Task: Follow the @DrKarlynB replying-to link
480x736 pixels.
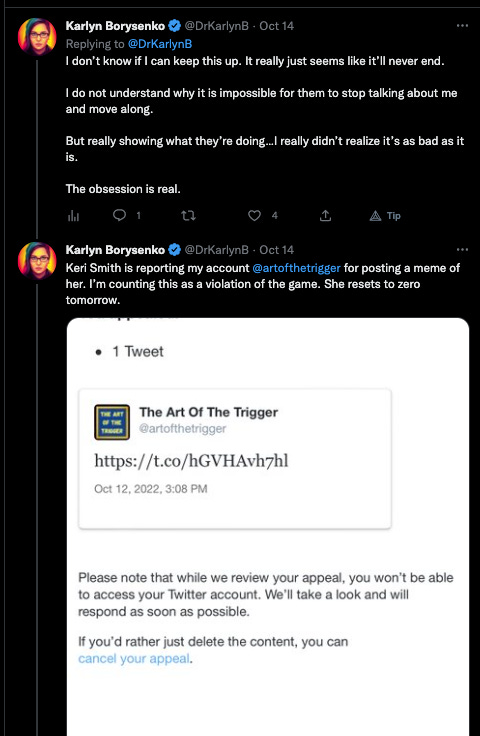Action: tap(160, 44)
